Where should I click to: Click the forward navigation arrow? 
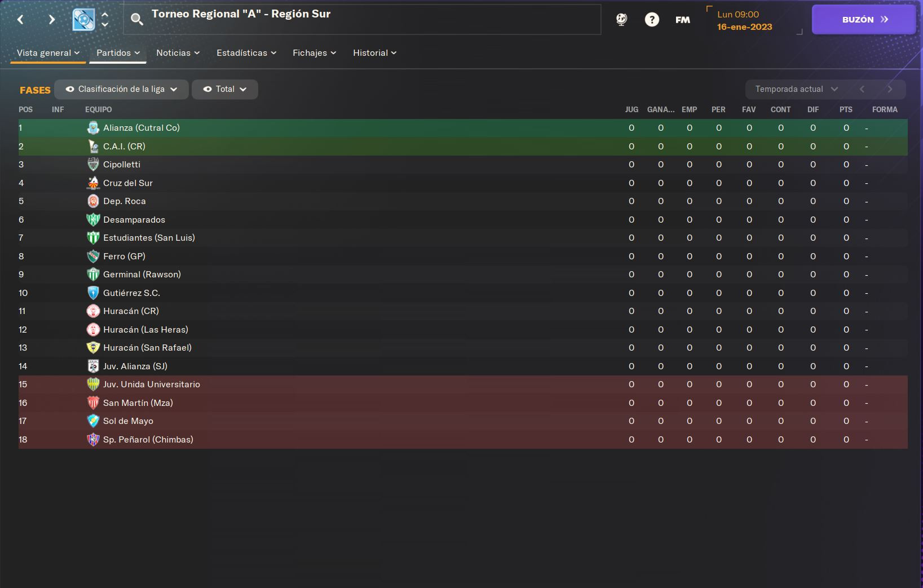click(x=51, y=20)
